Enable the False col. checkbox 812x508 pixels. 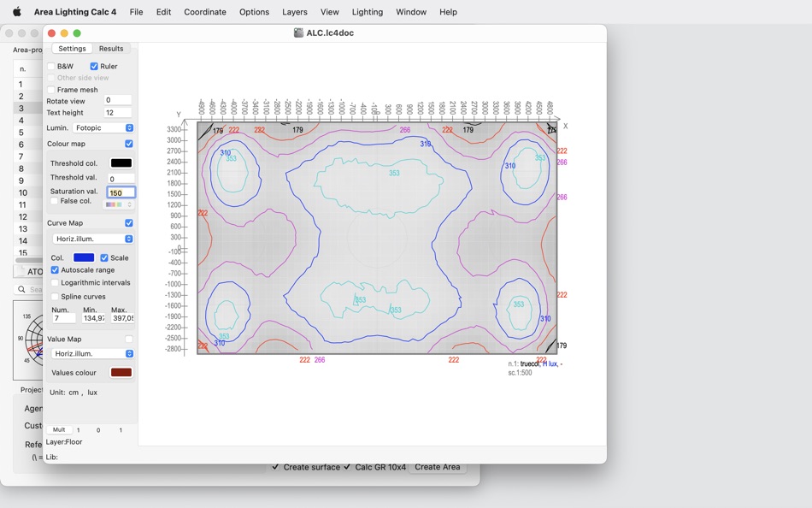[54, 201]
